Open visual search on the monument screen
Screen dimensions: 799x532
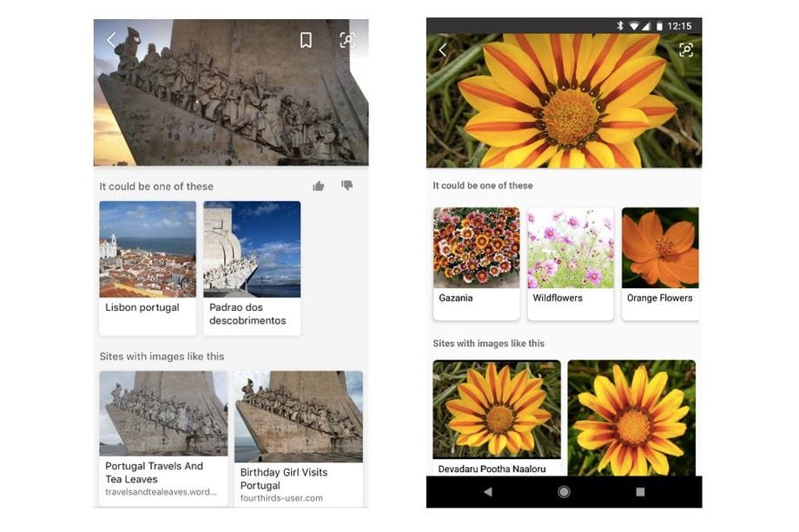347,39
